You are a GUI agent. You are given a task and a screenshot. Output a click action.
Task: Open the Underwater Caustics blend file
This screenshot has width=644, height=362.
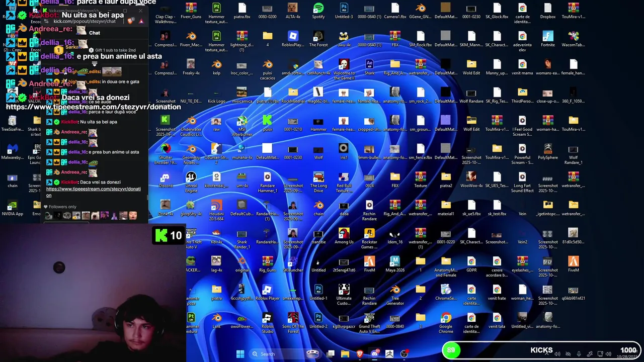tap(191, 126)
